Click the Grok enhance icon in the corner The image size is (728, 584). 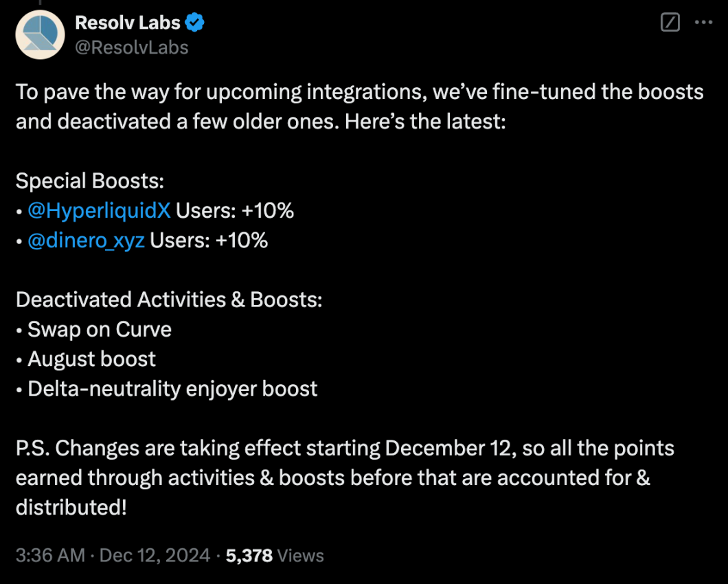click(x=670, y=22)
